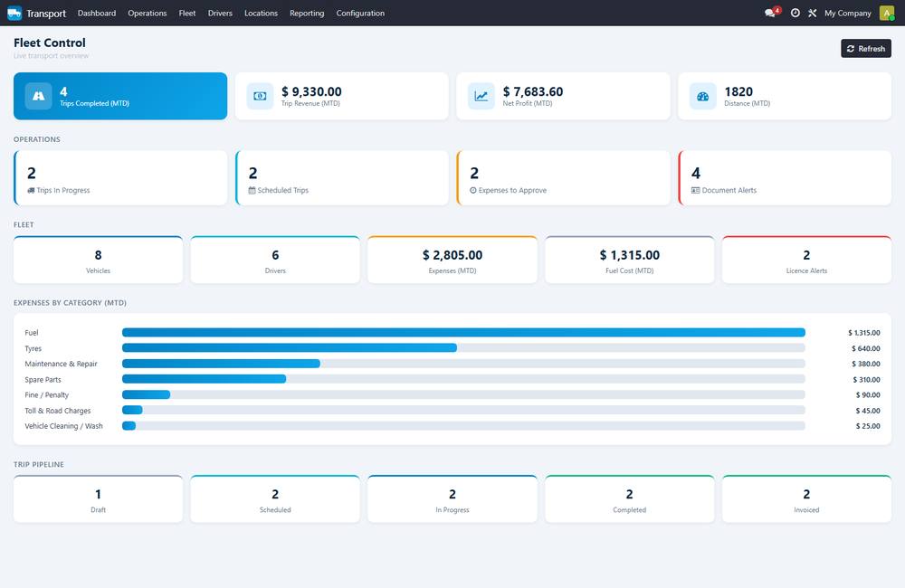This screenshot has height=588, width=905.
Task: Open the Licence Alerts card
Action: (807, 260)
